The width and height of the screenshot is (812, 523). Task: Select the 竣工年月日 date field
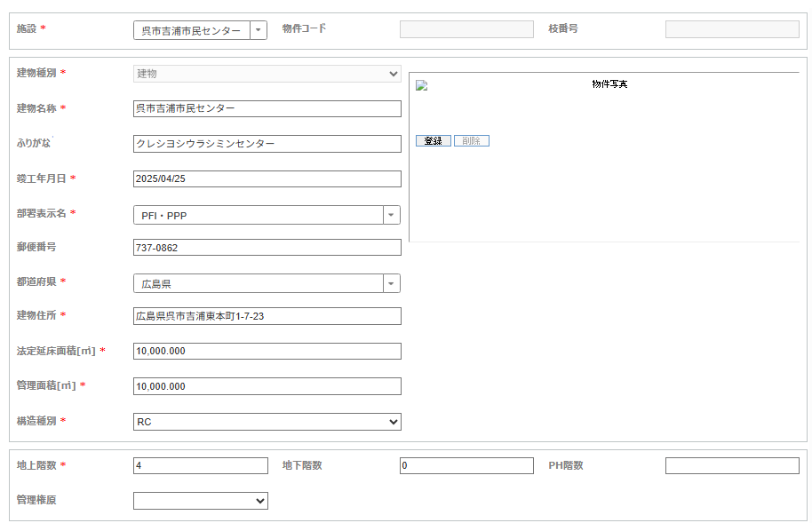click(267, 178)
